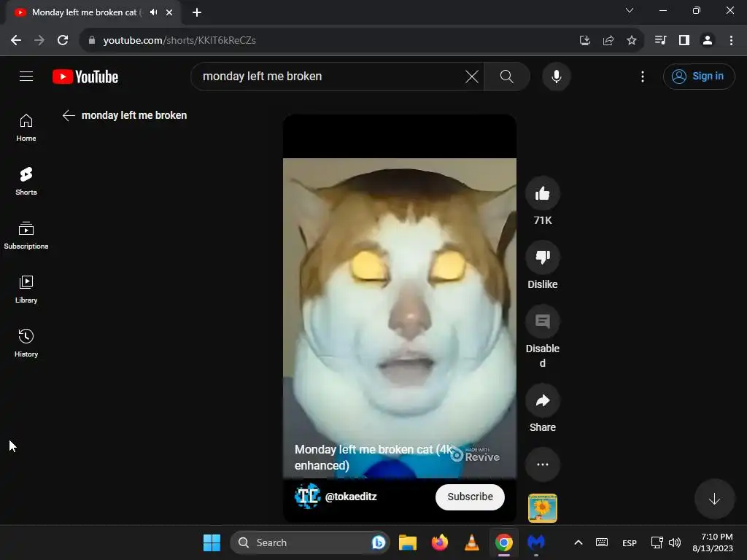Open the Chrome profile button
The image size is (747, 560).
tap(708, 40)
